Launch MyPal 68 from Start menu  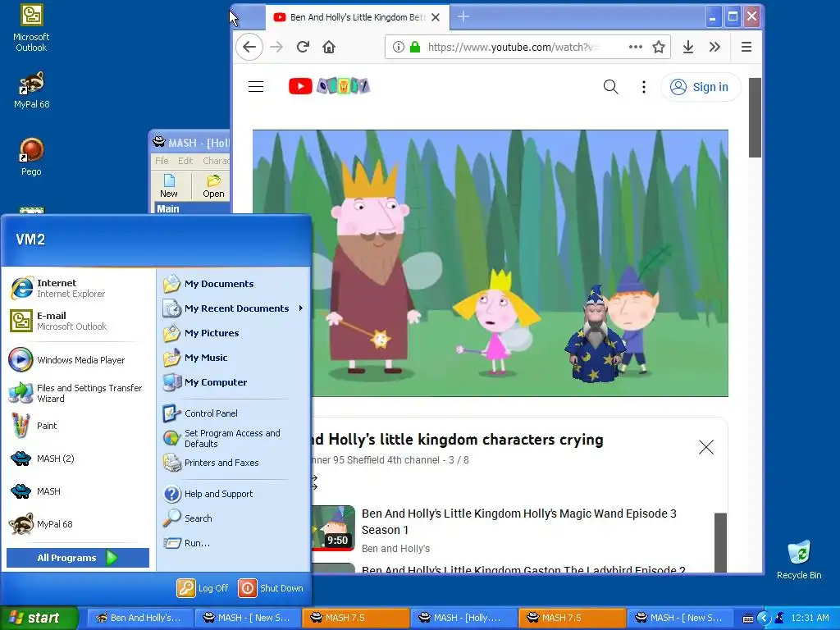[x=78, y=524]
